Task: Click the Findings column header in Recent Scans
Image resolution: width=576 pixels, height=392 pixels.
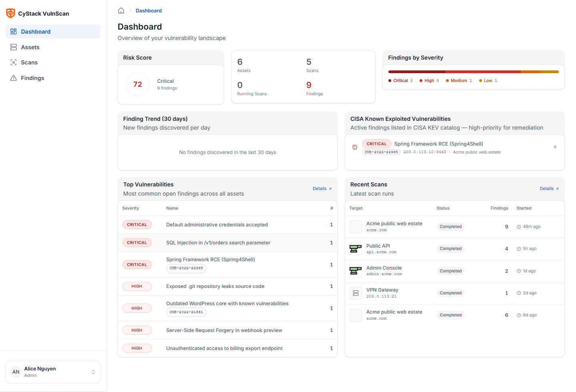Action: pyautogui.click(x=500, y=208)
